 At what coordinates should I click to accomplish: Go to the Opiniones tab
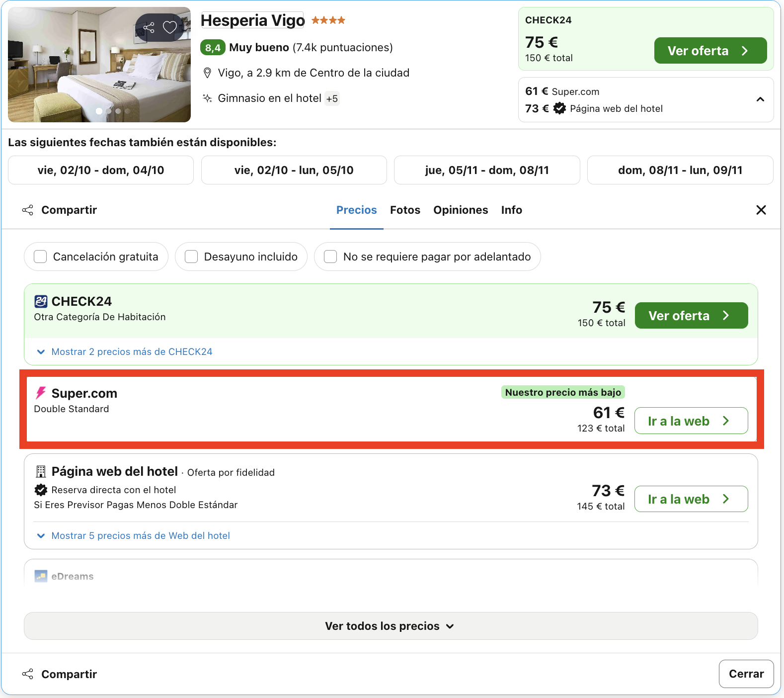461,210
